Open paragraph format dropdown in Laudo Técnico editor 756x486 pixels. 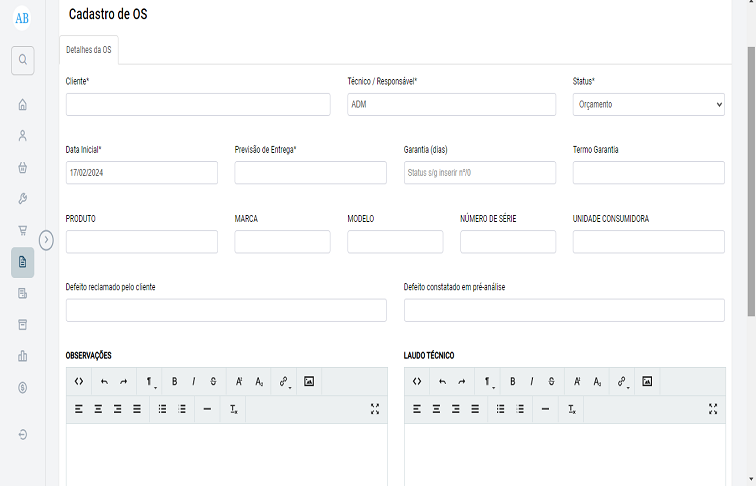(x=488, y=381)
